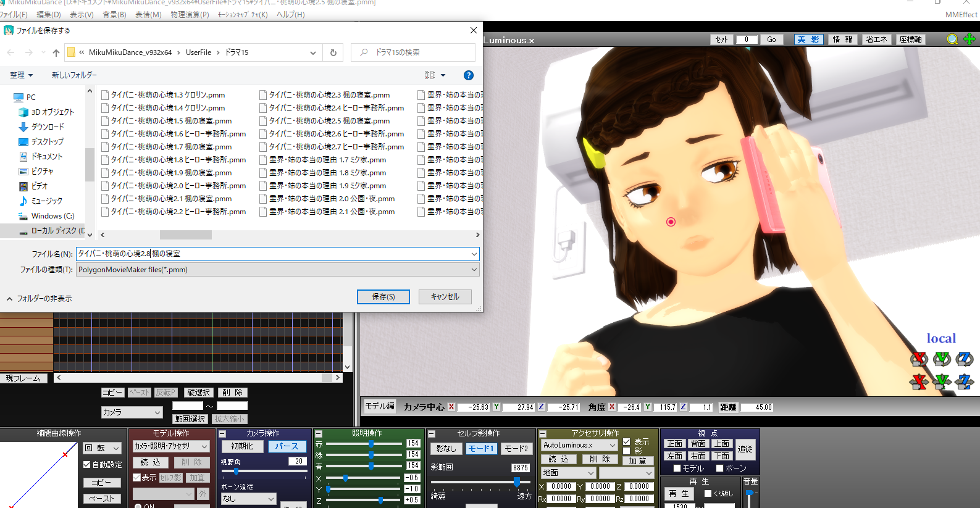The image size is (980, 508).
Task: Click the ドラマ15の検索 search box
Action: click(413, 52)
